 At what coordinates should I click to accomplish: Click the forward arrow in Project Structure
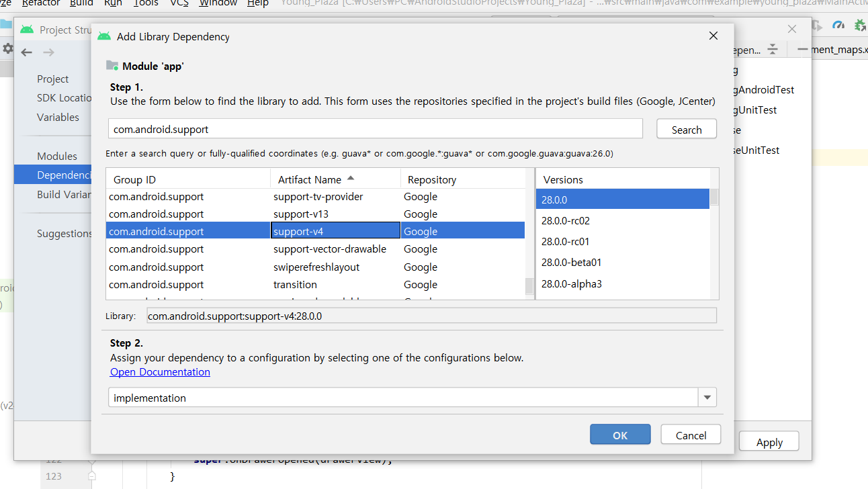48,52
